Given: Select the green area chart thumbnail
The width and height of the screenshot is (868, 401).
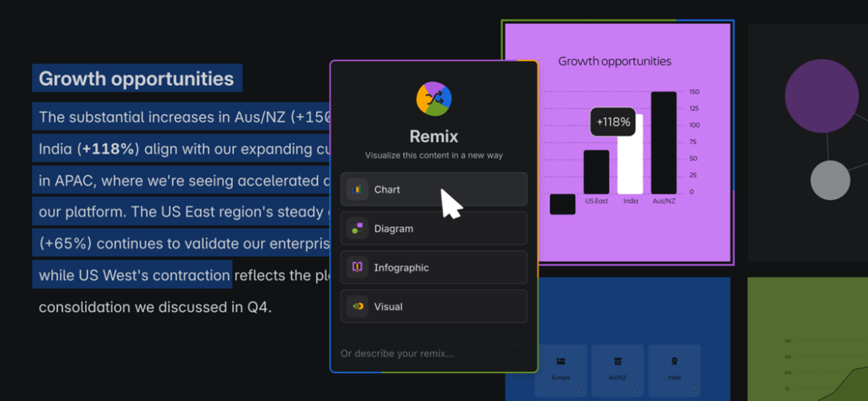Looking at the screenshot, I should click(x=808, y=339).
